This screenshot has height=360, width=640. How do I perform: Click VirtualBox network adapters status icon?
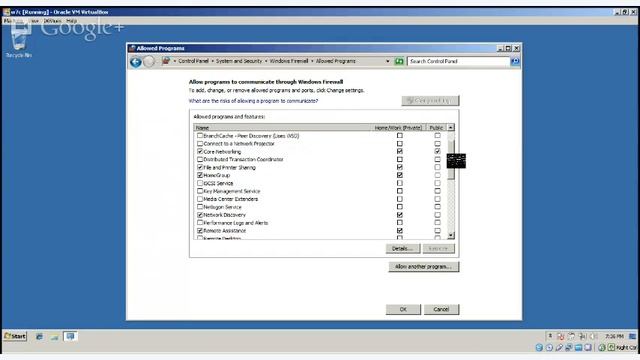click(569, 347)
